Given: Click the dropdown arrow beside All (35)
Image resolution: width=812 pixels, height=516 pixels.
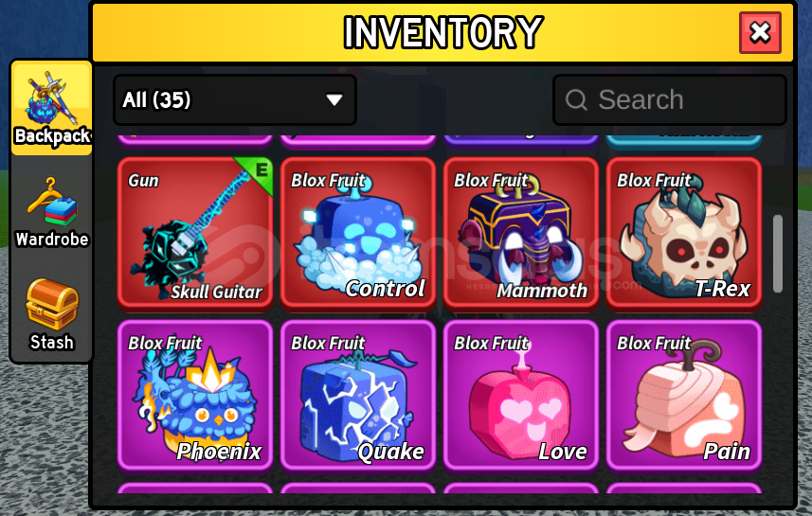Looking at the screenshot, I should point(334,99).
